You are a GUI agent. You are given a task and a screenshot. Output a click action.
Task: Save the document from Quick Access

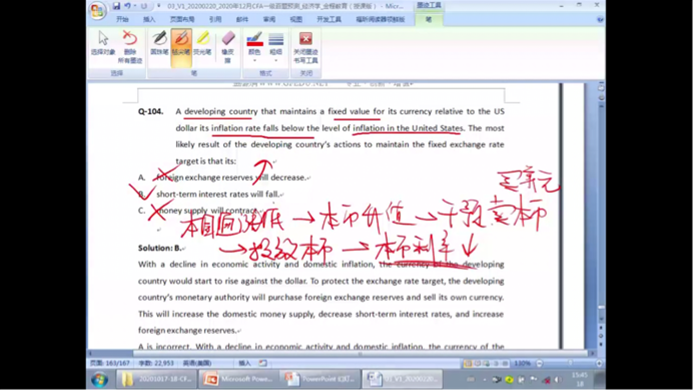116,6
